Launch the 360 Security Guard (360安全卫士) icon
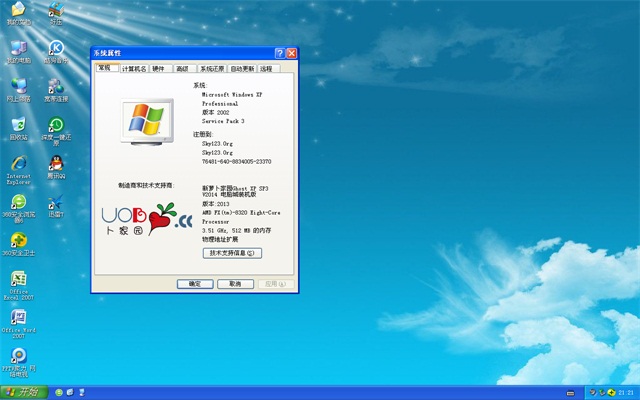Viewport: 640px width, 400px height. [x=18, y=241]
